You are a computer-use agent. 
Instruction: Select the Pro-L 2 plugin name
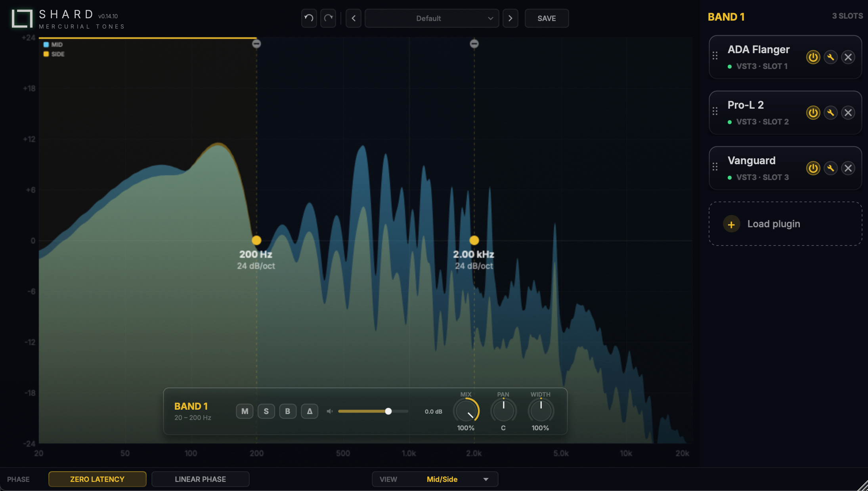(746, 105)
